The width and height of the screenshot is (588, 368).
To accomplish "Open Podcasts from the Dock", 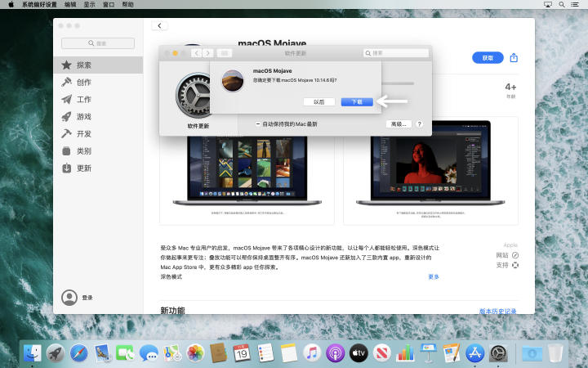I will (336, 353).
